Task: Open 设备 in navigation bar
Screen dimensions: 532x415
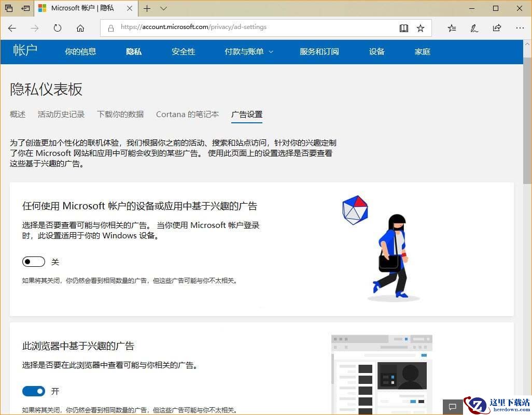Action: [376, 51]
